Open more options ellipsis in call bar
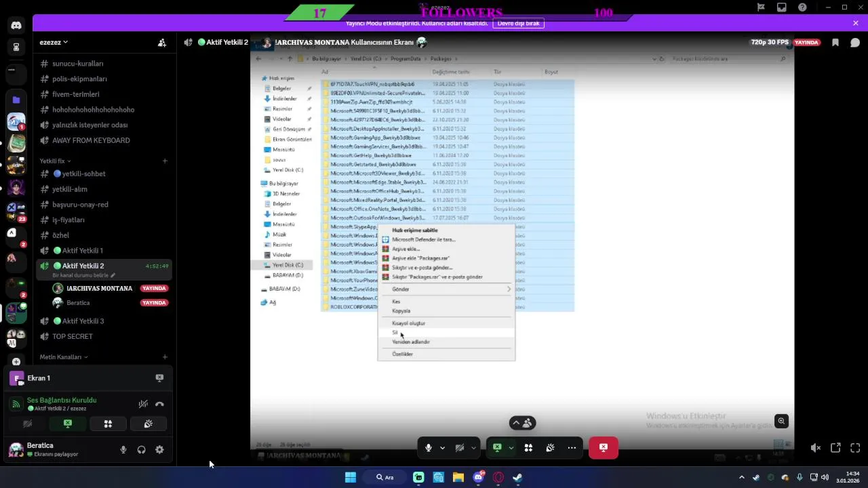Viewport: 868px width, 488px height. tap(572, 448)
